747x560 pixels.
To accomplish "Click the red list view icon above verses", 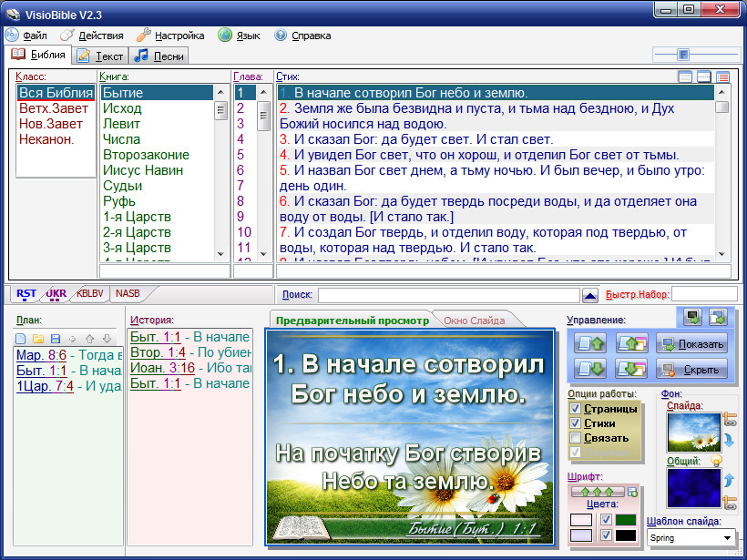I will (x=722, y=77).
